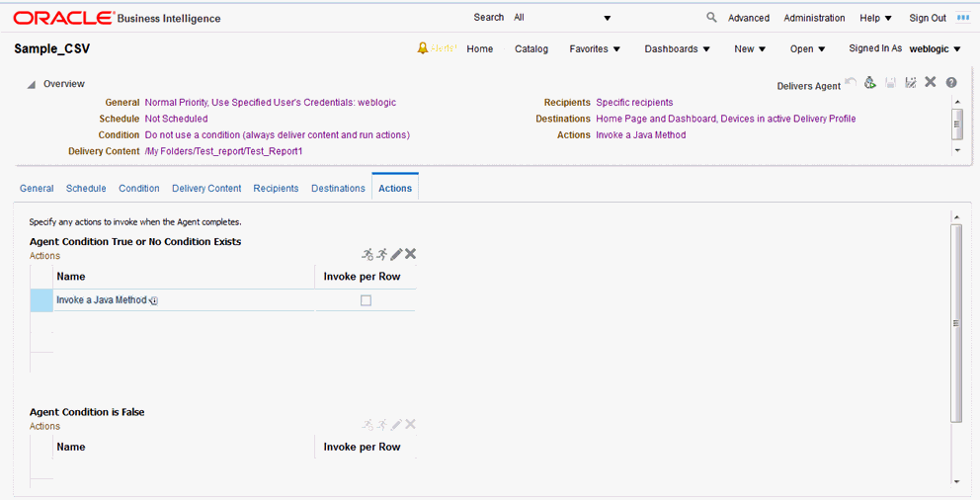Click the Not Scheduled overview link

[x=176, y=119]
